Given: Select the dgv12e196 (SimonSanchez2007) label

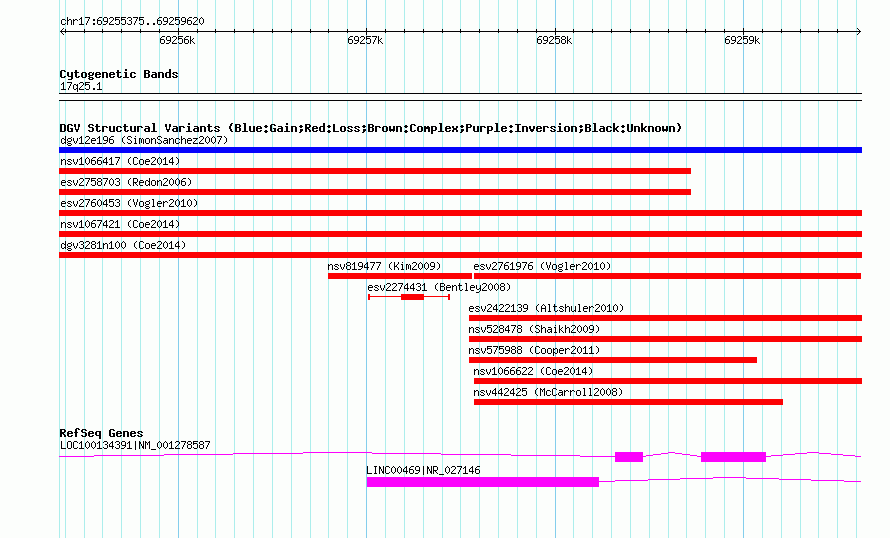Looking at the screenshot, I should 144,140.
